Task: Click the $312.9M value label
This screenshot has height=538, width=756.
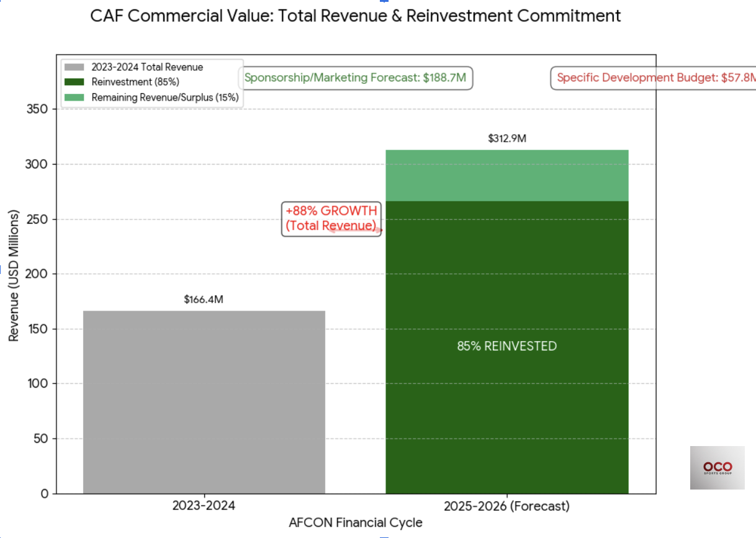Action: click(x=507, y=139)
